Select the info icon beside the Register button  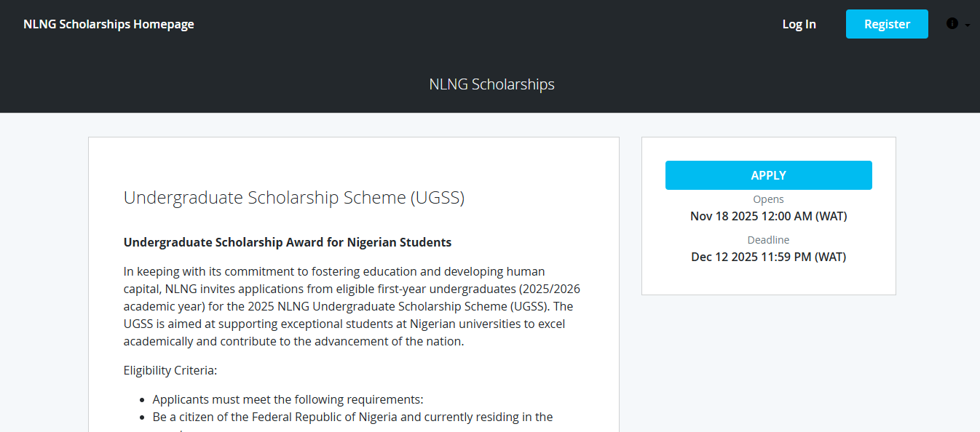point(952,23)
